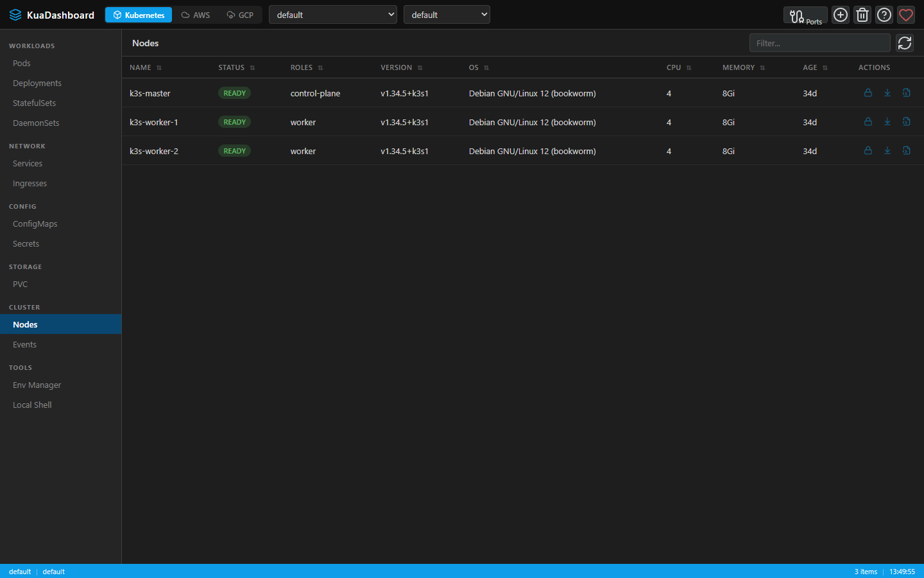The image size is (924, 578).
Task: Open Deployments in the sidebar
Action: coord(60,83)
